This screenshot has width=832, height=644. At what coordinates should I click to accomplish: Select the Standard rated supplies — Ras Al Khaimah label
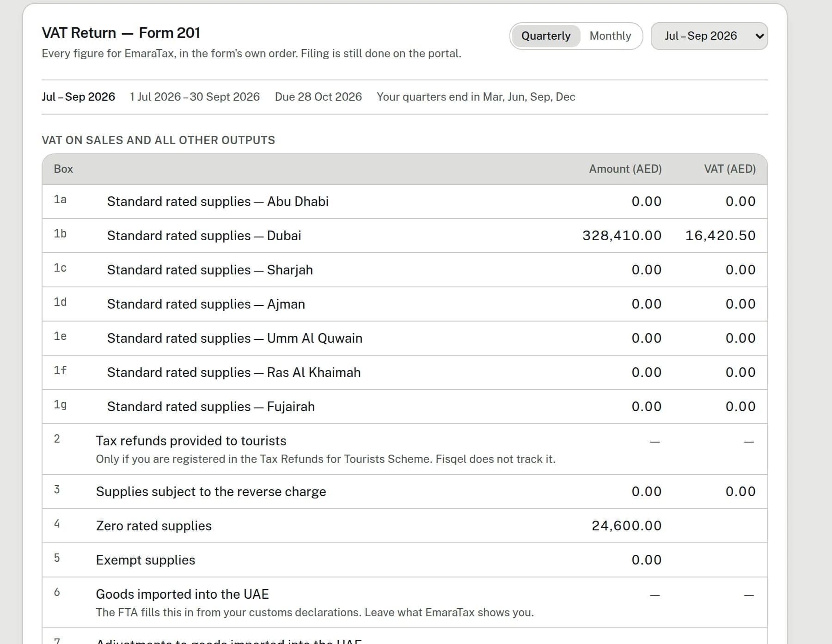pyautogui.click(x=233, y=372)
